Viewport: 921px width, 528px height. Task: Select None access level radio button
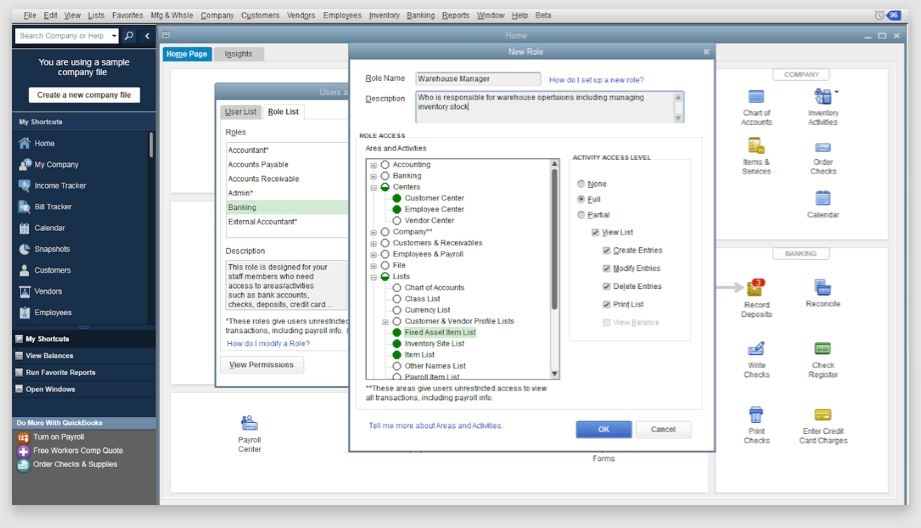pos(581,184)
